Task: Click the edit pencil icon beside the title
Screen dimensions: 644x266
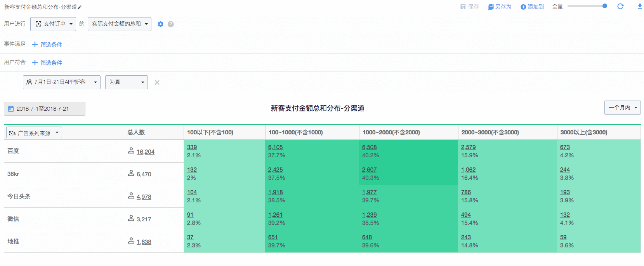Action: click(x=80, y=7)
